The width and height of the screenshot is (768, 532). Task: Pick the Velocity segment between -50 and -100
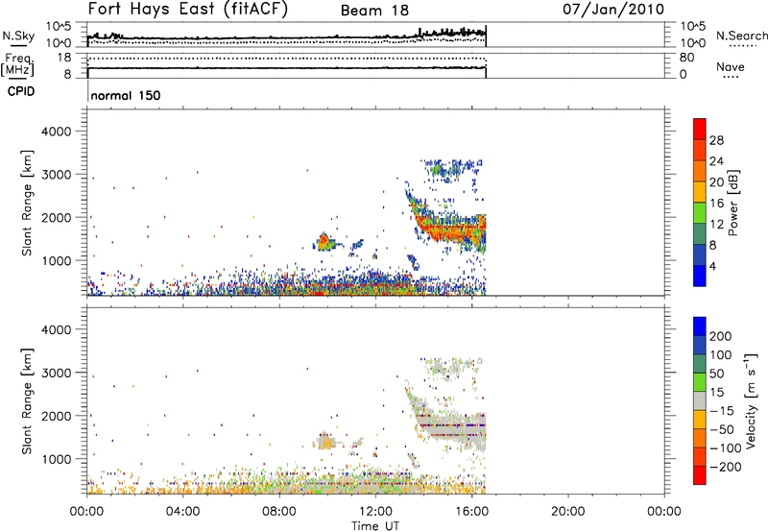pos(700,439)
